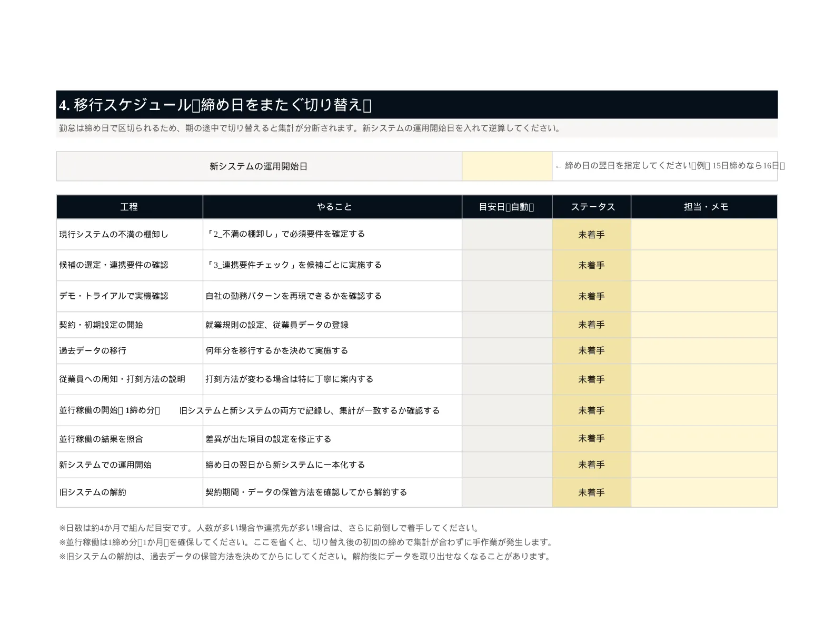Click the note starting ※日数は約4か月
This screenshot has width=834, height=644.
pos(270,528)
